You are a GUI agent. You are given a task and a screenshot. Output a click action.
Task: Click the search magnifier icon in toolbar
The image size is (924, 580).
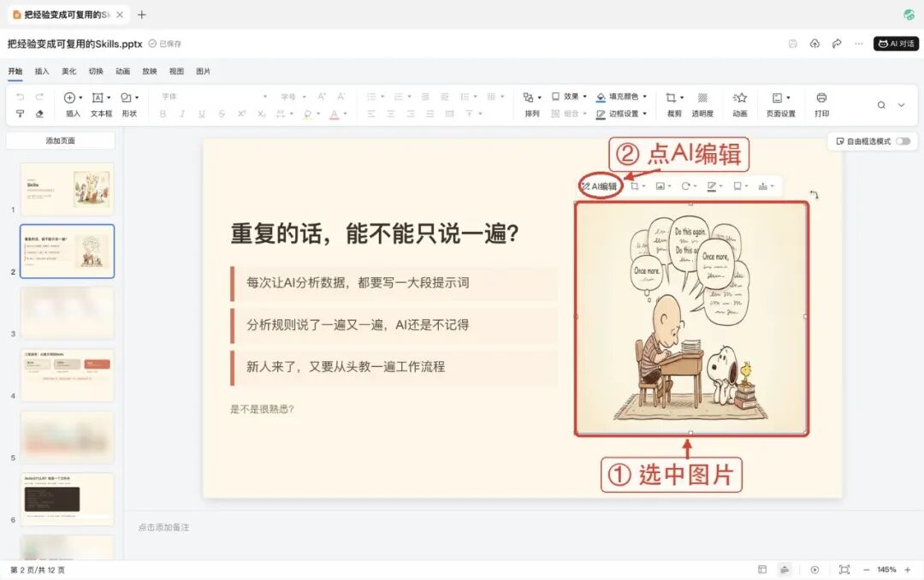[881, 105]
